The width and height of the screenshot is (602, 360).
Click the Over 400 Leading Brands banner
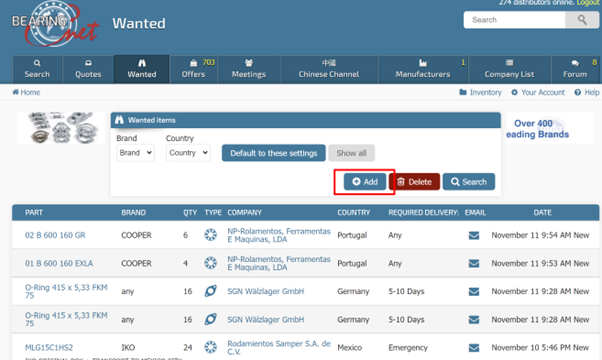tap(550, 129)
